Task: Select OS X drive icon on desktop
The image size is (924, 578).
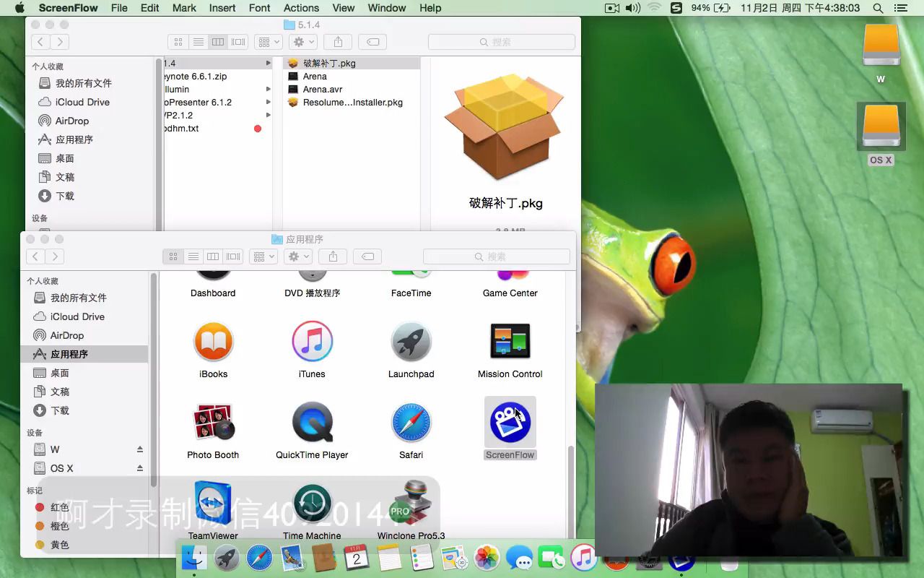Action: (881, 125)
